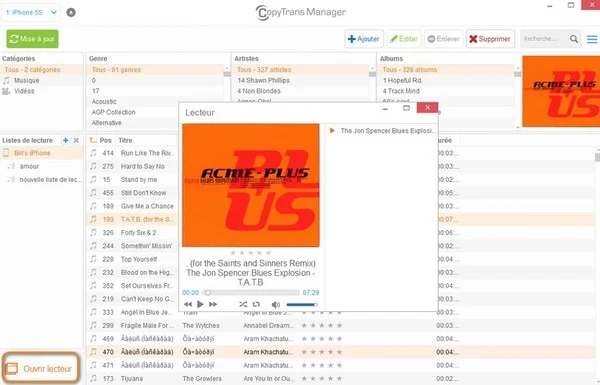The image size is (600, 385).
Task: Click the Editer button
Action: tap(404, 39)
